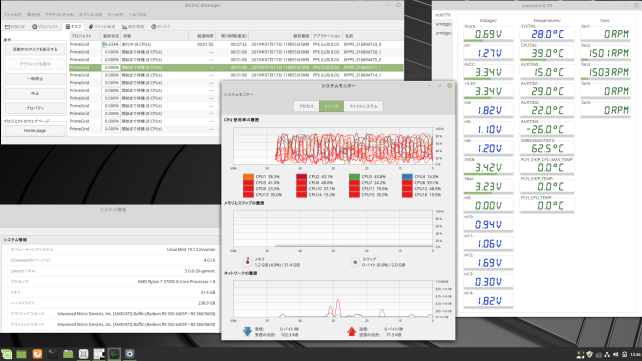Open the ヘルプ(H) menu
Viewport: 642px width, 361px height.
point(137,15)
